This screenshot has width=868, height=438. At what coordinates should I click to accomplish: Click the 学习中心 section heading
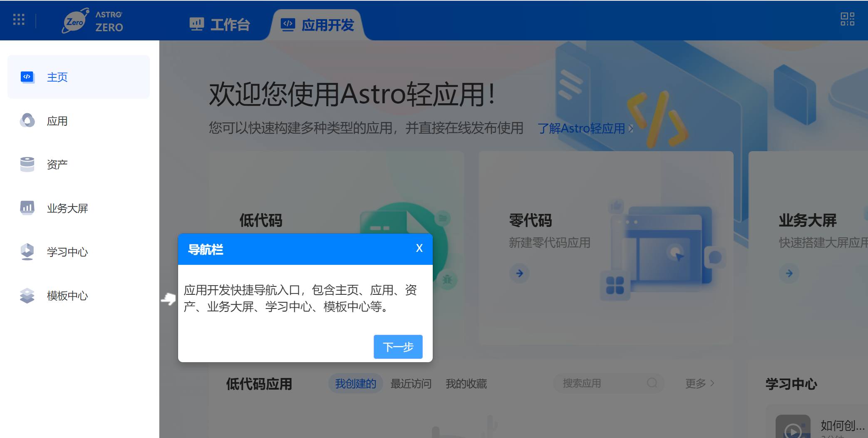791,384
